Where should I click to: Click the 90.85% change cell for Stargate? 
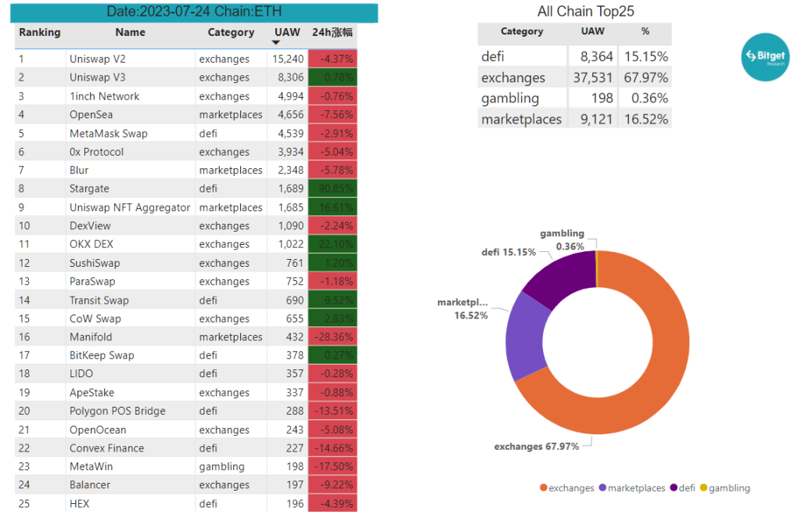point(332,189)
